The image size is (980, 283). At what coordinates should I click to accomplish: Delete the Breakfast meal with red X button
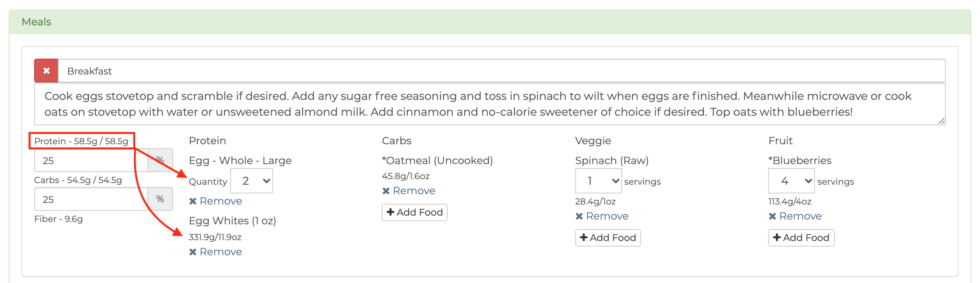point(46,71)
